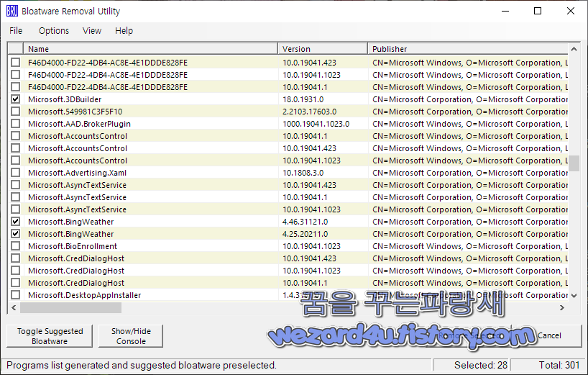Uncheck the Microsoft.3DBuilder checkbox
588x375 pixels.
coord(15,99)
